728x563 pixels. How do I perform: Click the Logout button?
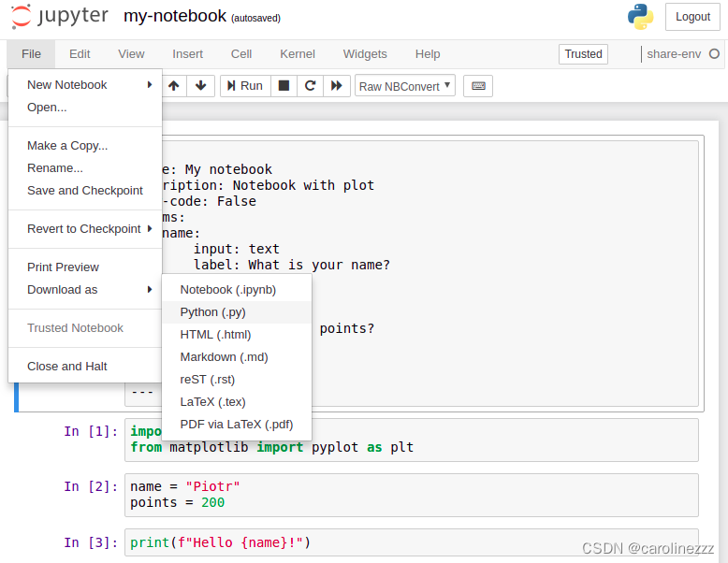[692, 17]
